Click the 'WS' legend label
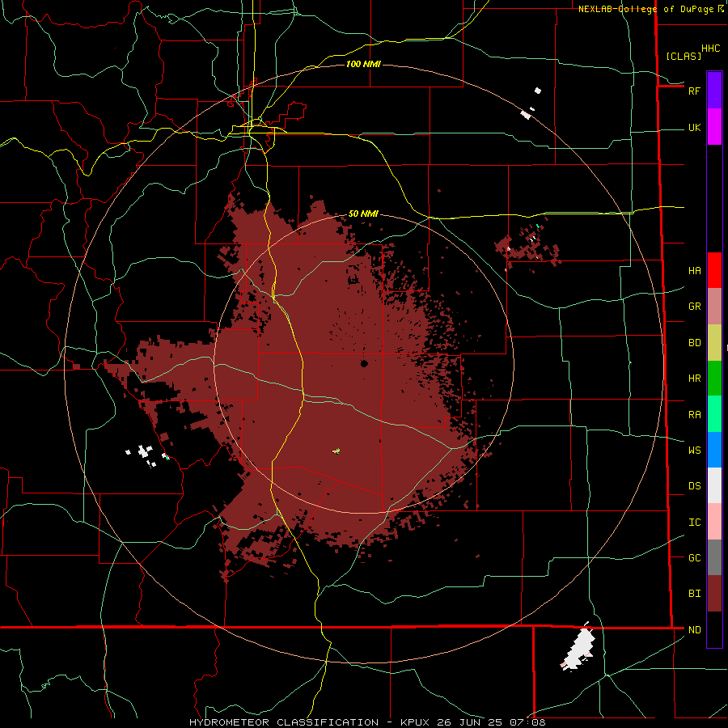The image size is (728, 728). [694, 451]
